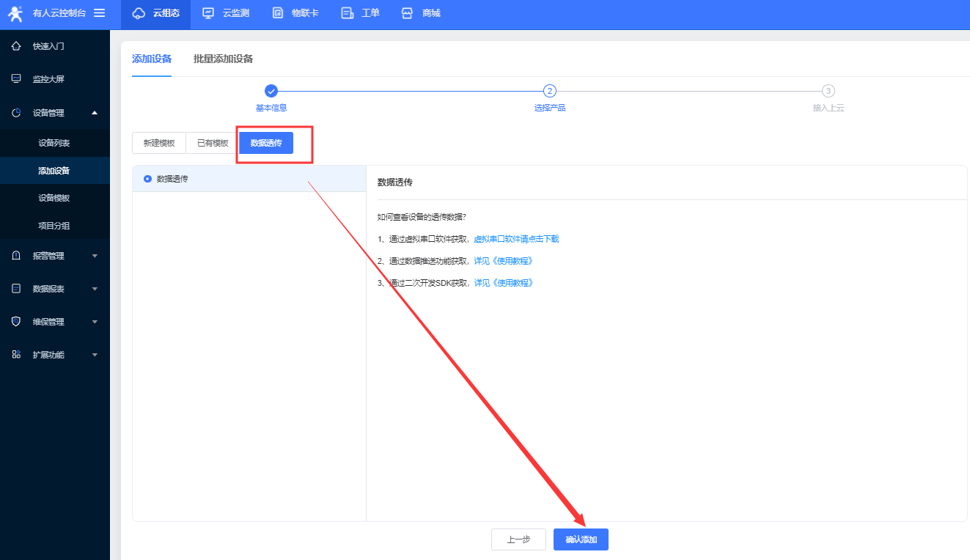This screenshot has width=970, height=560.
Task: Expand the 报警管理 sidebar menu
Action: coord(94,256)
